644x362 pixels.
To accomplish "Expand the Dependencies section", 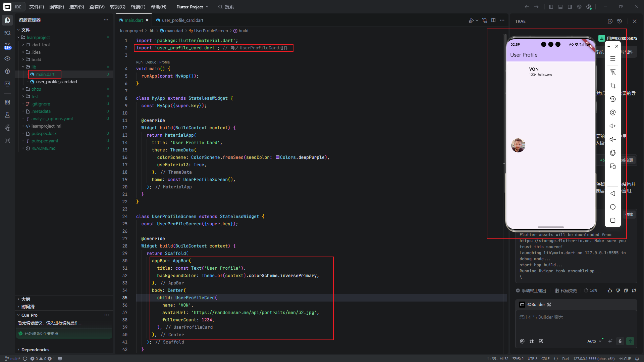I will point(35,350).
